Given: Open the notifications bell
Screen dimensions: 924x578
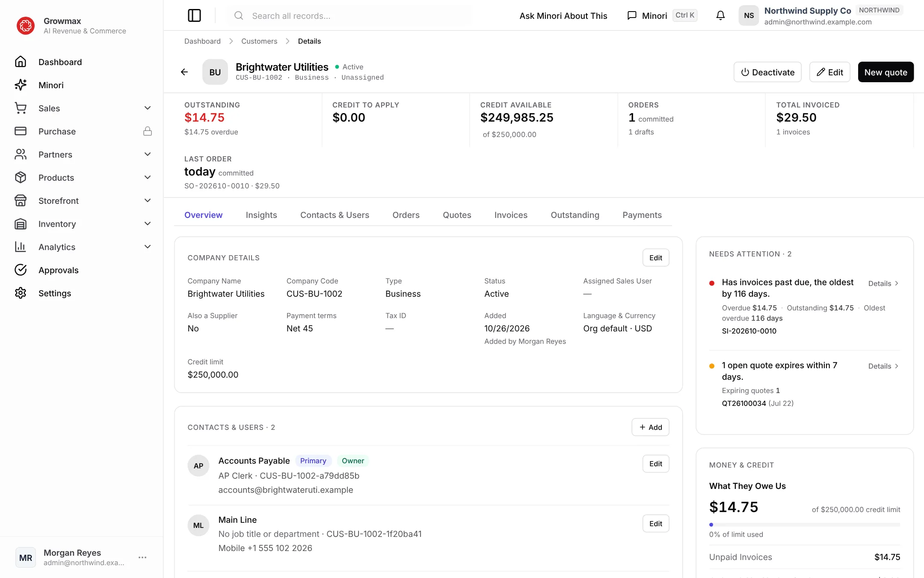Looking at the screenshot, I should pyautogui.click(x=720, y=15).
